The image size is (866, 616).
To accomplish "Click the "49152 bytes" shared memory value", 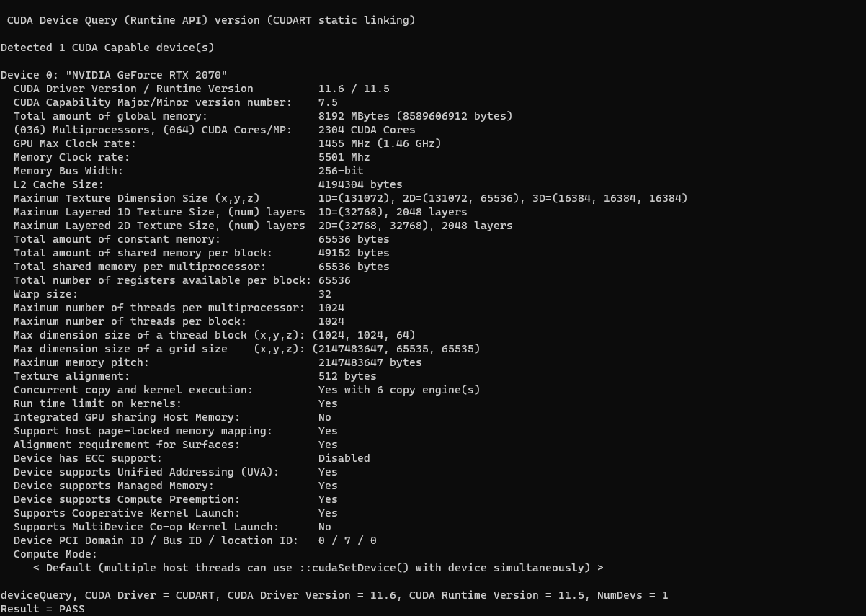I will (x=354, y=253).
